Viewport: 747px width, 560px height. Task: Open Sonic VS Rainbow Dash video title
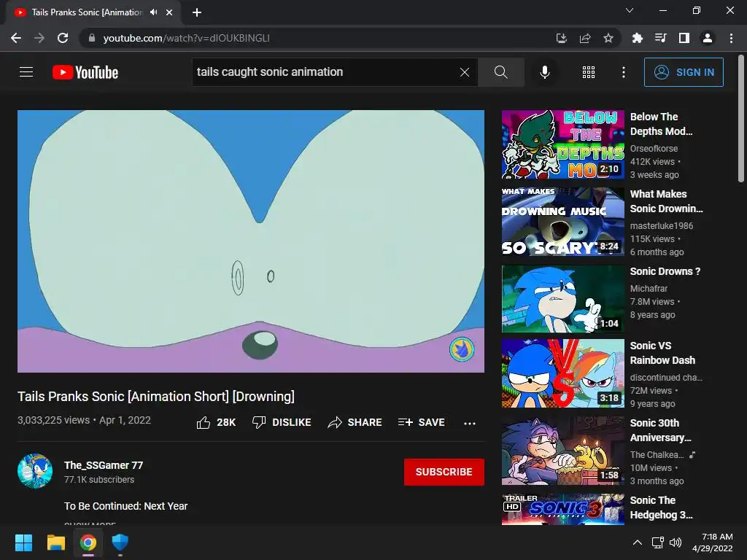[x=662, y=353]
